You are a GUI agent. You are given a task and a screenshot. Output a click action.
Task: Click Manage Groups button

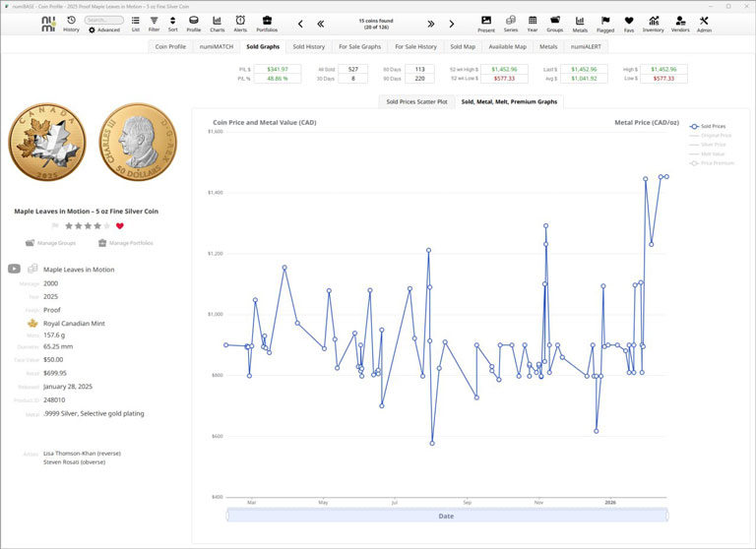coord(50,243)
